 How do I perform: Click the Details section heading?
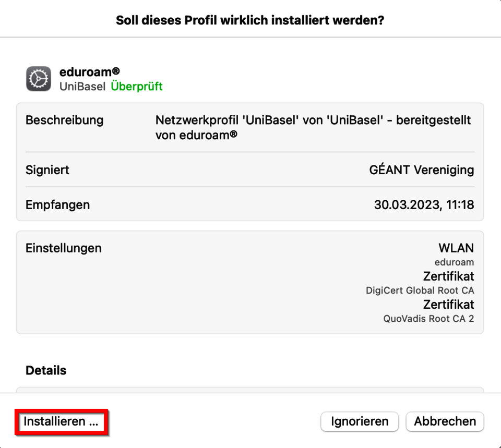coord(46,370)
